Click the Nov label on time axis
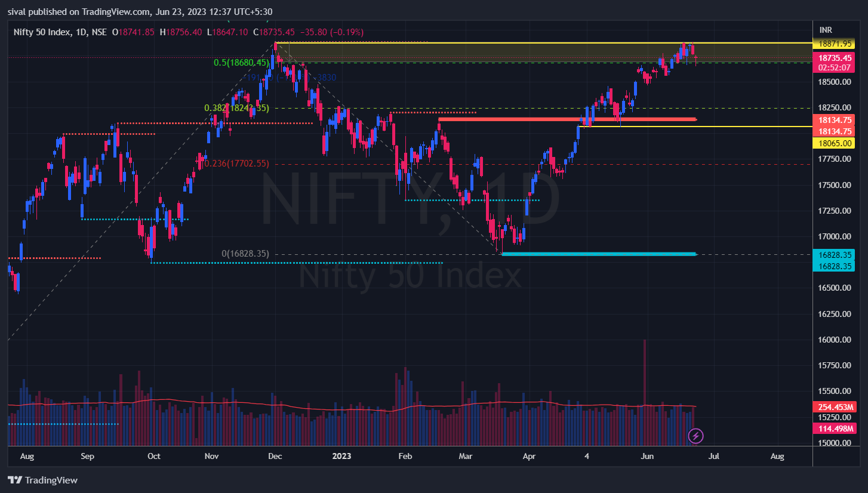868x493 pixels. pyautogui.click(x=212, y=457)
